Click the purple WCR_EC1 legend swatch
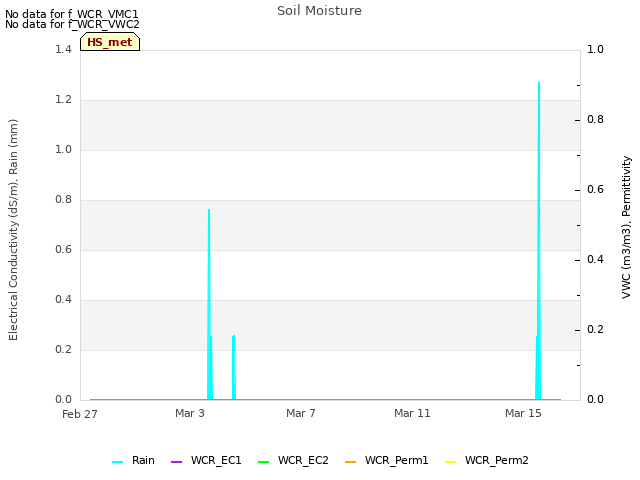640x480 pixels. (x=176, y=462)
